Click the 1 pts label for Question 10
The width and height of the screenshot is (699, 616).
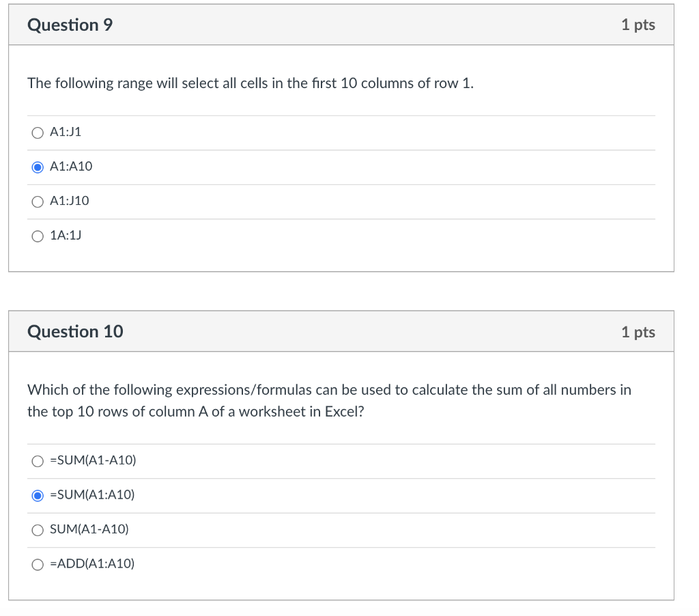(639, 331)
